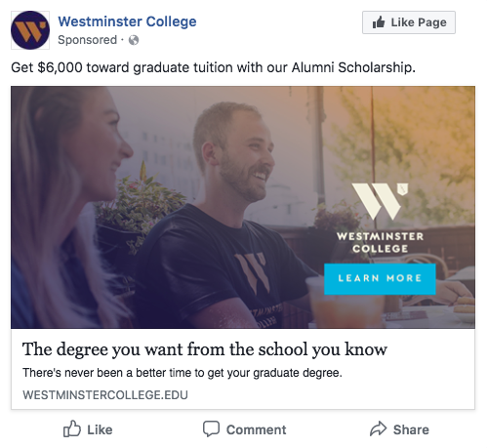Select the Comment text label
The height and width of the screenshot is (448, 487).
click(257, 429)
